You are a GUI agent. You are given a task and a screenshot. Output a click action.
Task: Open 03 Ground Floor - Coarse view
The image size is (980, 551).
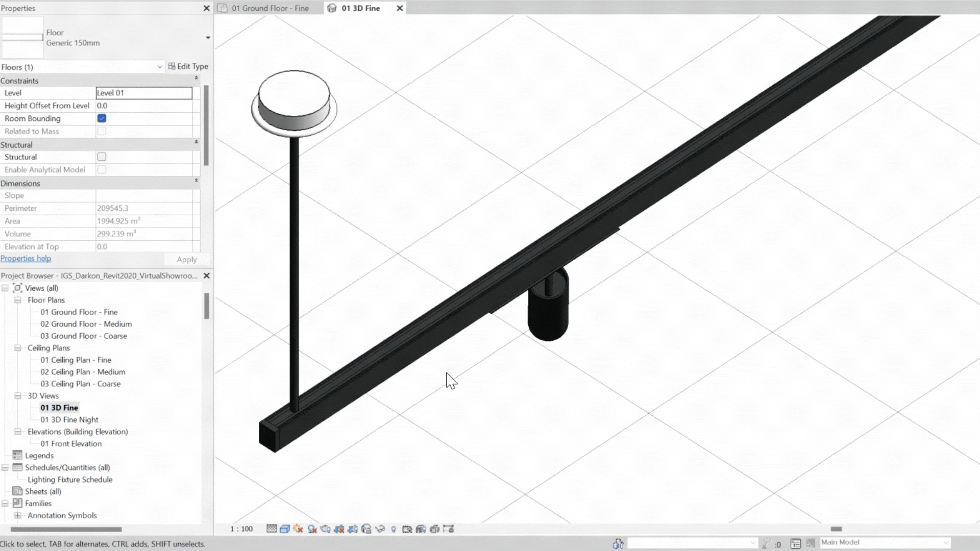pyautogui.click(x=84, y=336)
